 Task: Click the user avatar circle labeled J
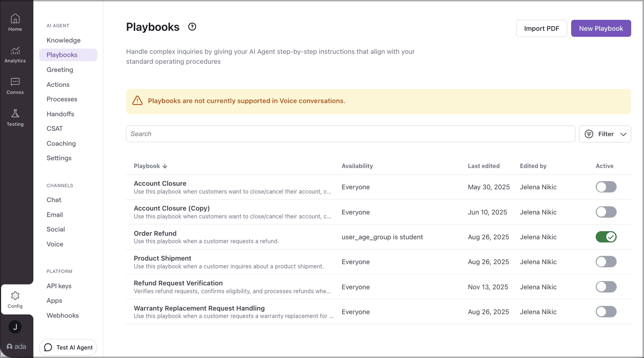coord(15,327)
